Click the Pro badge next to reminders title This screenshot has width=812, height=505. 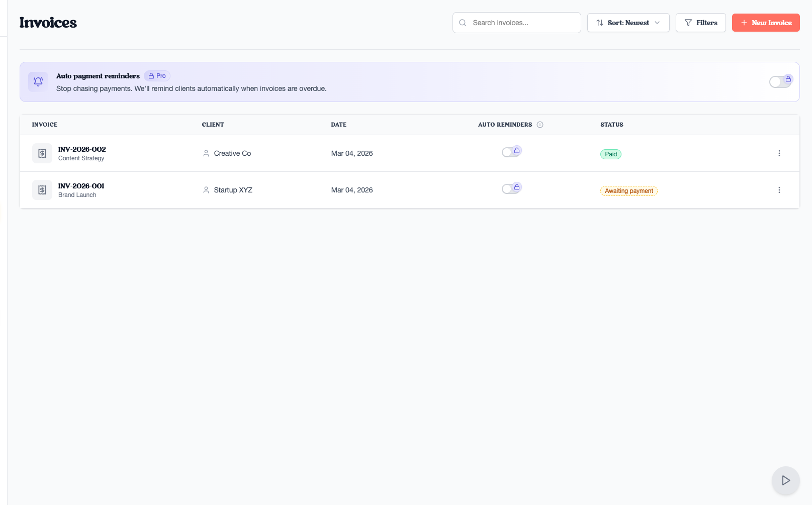[x=157, y=76]
